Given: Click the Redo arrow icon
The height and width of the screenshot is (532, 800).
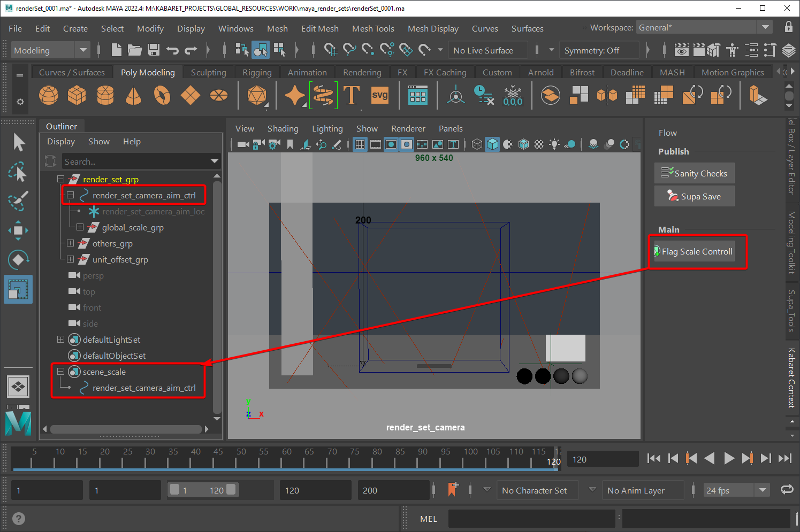Looking at the screenshot, I should tap(191, 50).
